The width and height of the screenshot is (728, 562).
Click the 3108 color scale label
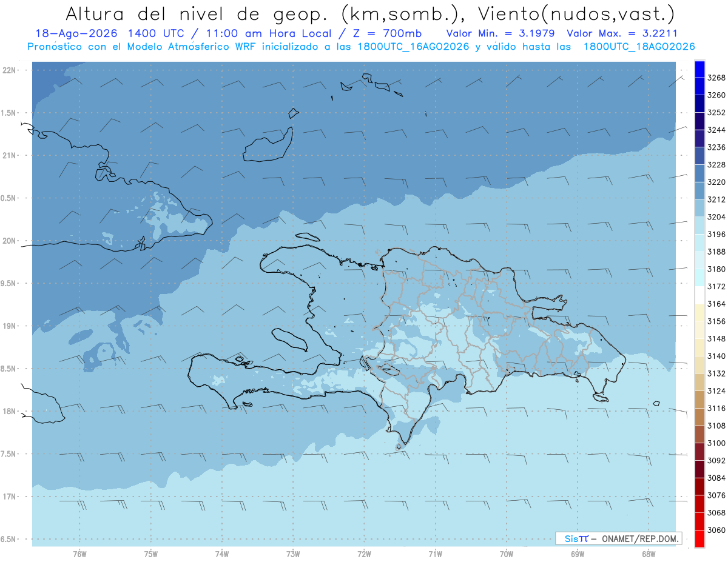pos(716,426)
